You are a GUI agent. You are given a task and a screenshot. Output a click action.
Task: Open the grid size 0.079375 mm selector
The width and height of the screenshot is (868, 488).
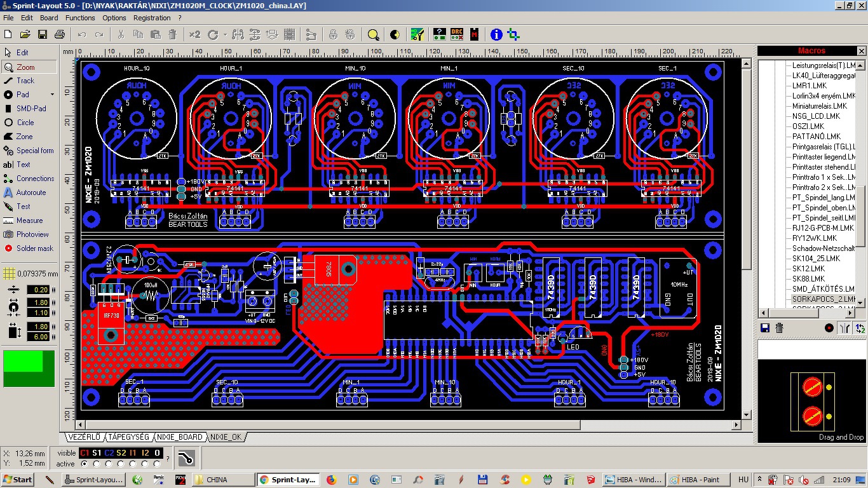point(31,274)
